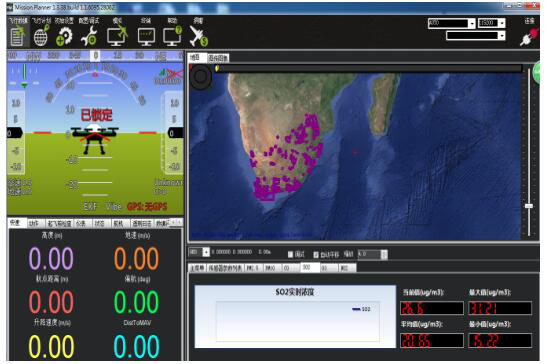545x364 pixels.
Task: Switch to the Telemetry Logs tab
Action: [143, 223]
